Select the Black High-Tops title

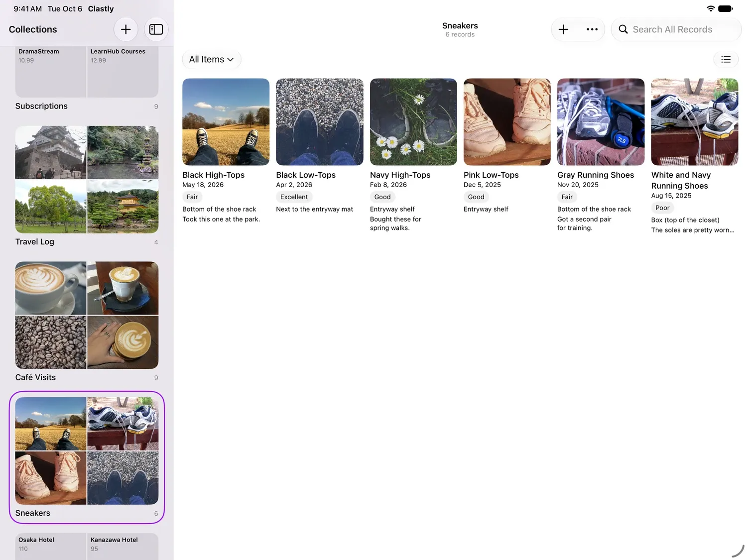pyautogui.click(x=214, y=175)
